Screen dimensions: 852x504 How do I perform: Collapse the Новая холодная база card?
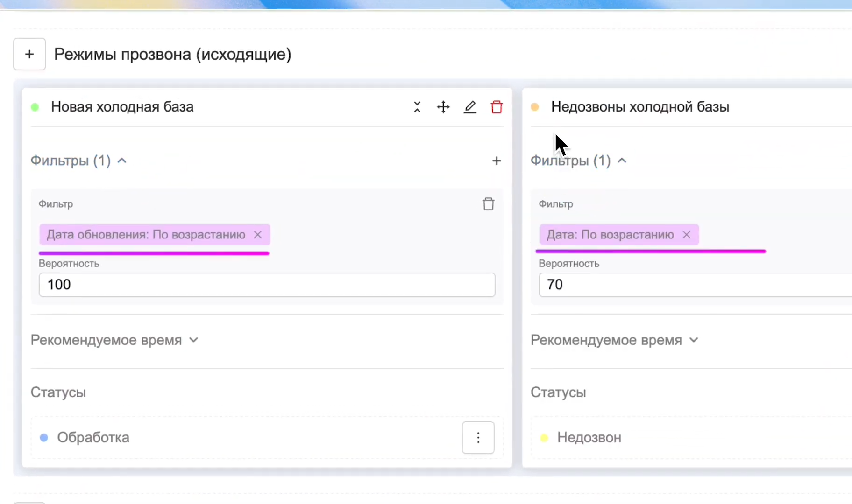pyautogui.click(x=417, y=107)
